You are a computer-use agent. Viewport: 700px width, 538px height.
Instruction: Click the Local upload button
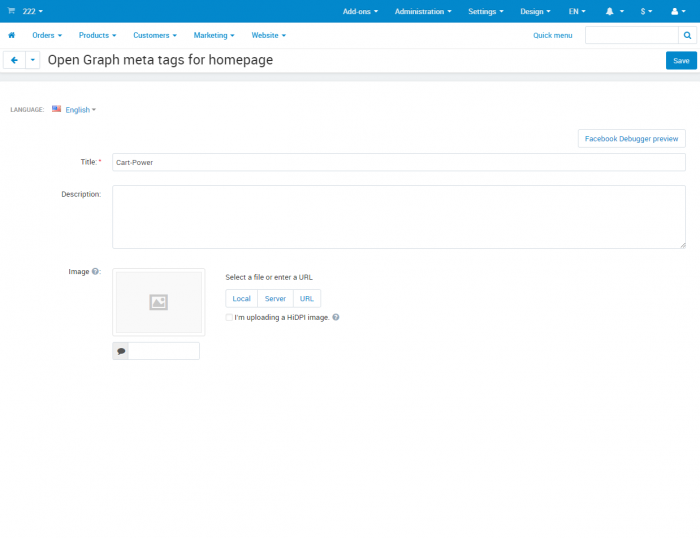coord(242,299)
